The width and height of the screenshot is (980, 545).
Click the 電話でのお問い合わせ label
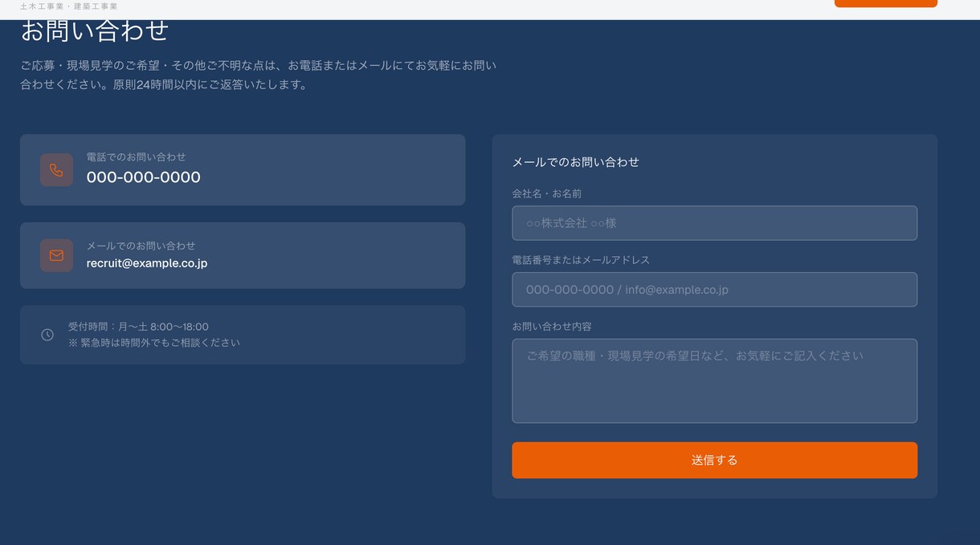137,157
